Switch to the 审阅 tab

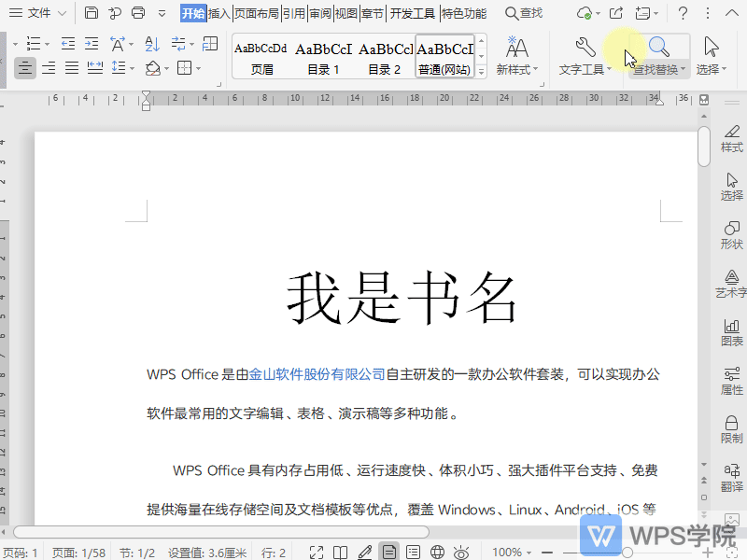tap(320, 13)
